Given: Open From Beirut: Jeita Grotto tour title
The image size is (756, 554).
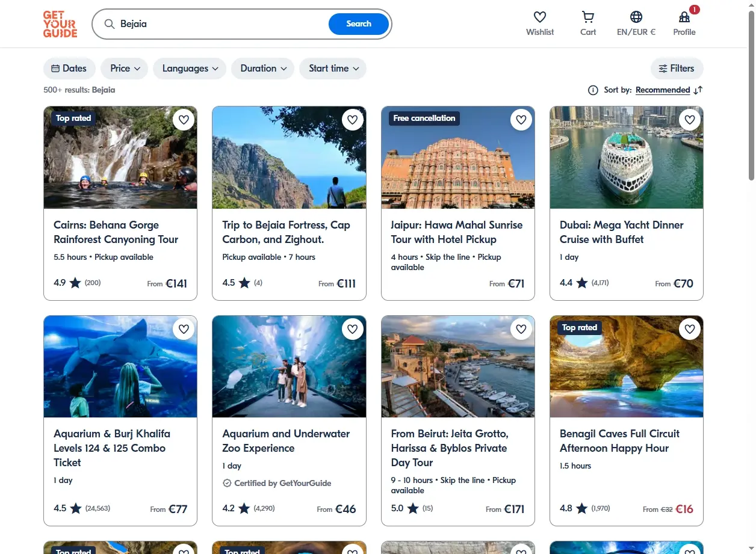Looking at the screenshot, I should point(450,448).
